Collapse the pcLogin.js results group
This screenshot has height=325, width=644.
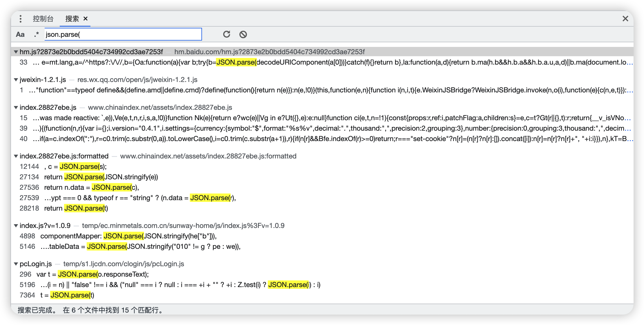tap(16, 264)
